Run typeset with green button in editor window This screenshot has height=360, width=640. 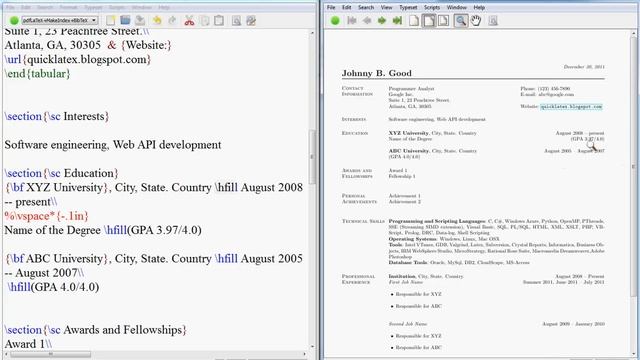pyautogui.click(x=14, y=20)
